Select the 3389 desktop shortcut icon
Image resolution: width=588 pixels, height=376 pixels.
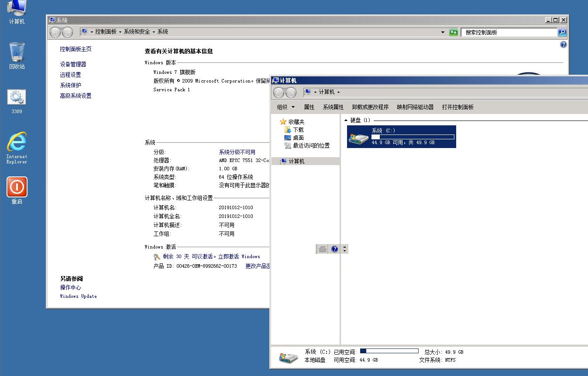pos(17,101)
